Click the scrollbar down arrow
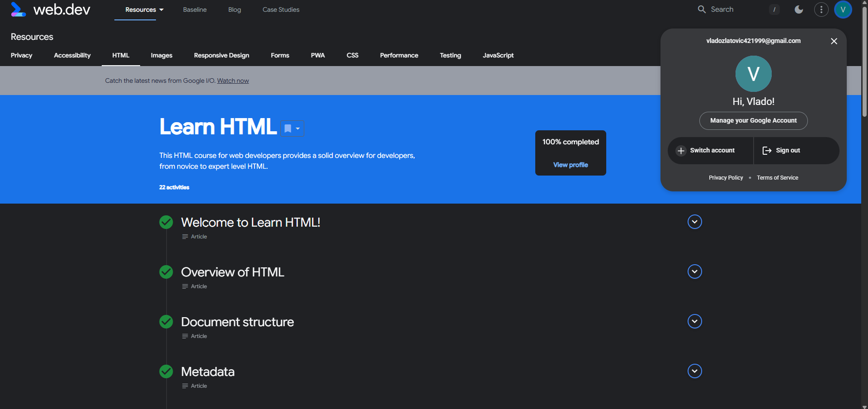Image resolution: width=868 pixels, height=409 pixels. (864, 406)
